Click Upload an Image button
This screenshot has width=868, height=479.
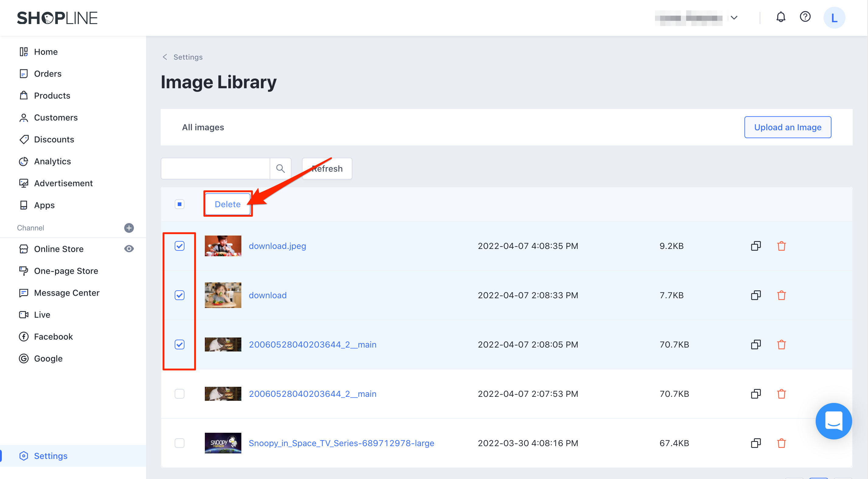pos(787,127)
